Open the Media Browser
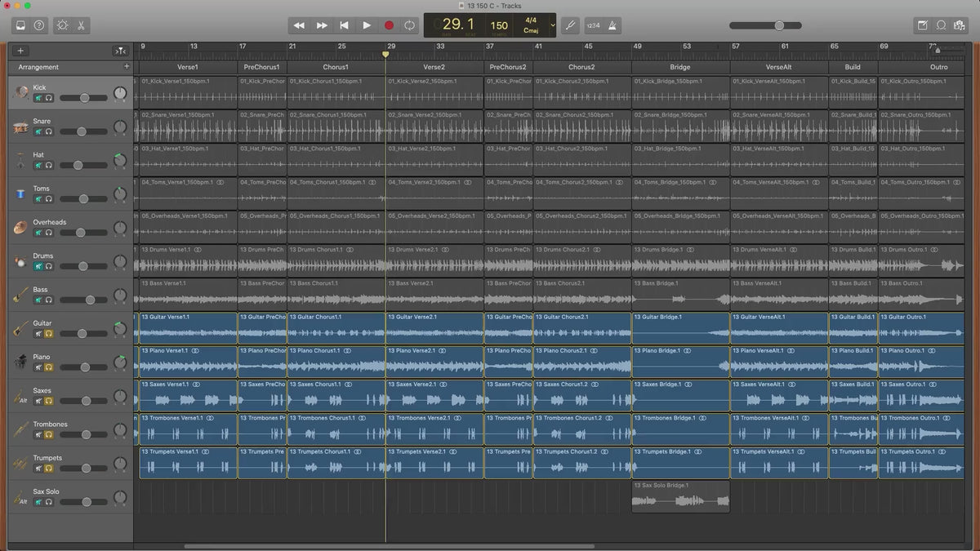This screenshot has height=551, width=980. click(960, 25)
